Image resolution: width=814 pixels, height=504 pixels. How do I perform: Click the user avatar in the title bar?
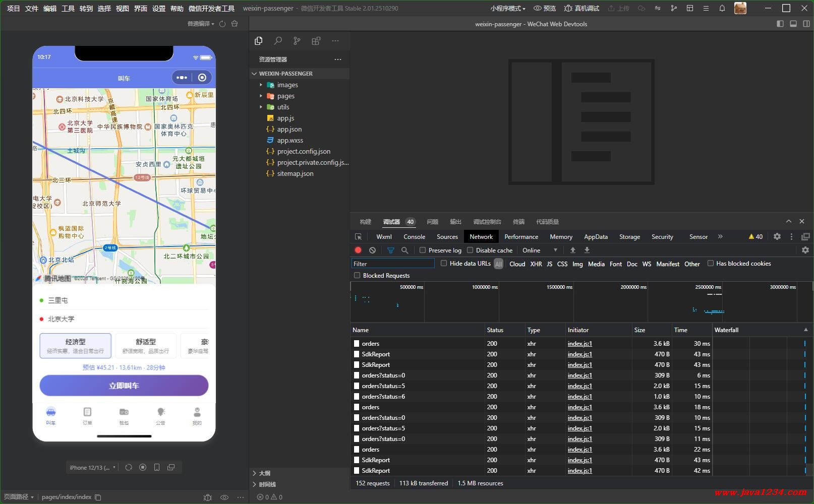740,8
